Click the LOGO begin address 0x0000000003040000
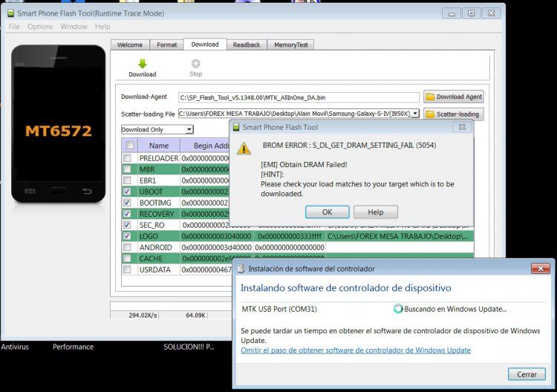 point(217,237)
